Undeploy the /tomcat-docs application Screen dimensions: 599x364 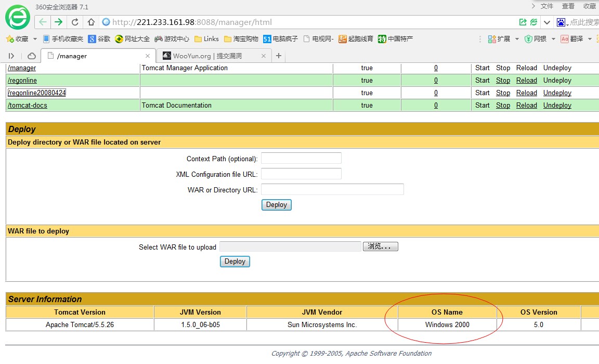pyautogui.click(x=557, y=106)
